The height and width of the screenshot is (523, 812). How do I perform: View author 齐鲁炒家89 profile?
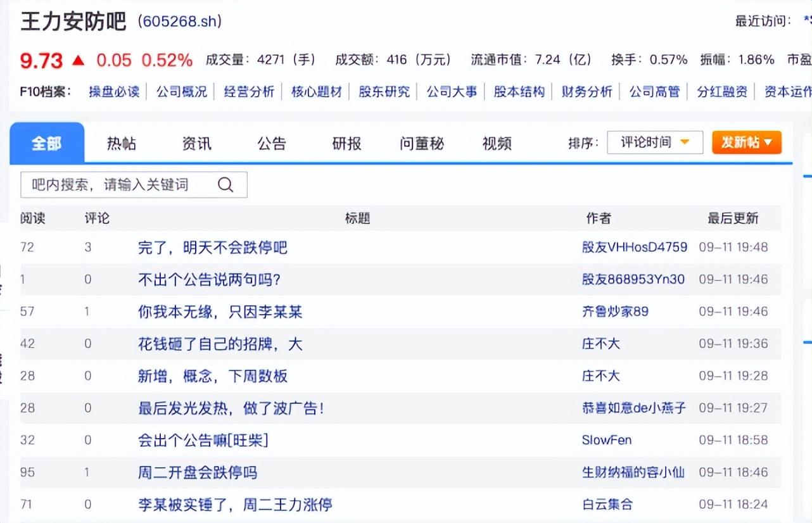point(615,312)
